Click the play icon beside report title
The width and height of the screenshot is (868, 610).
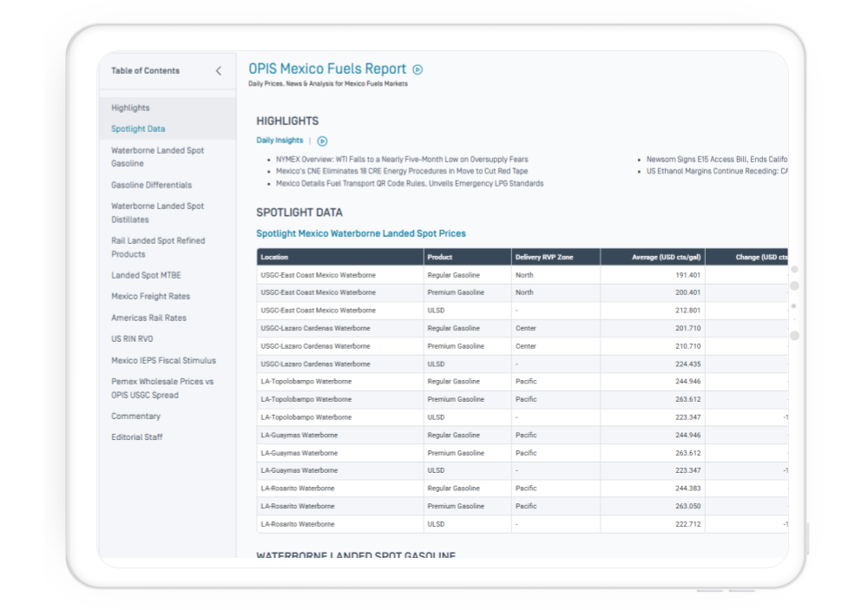pos(418,69)
